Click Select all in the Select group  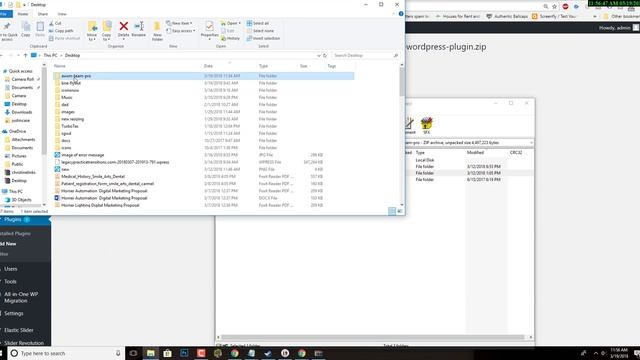[258, 24]
